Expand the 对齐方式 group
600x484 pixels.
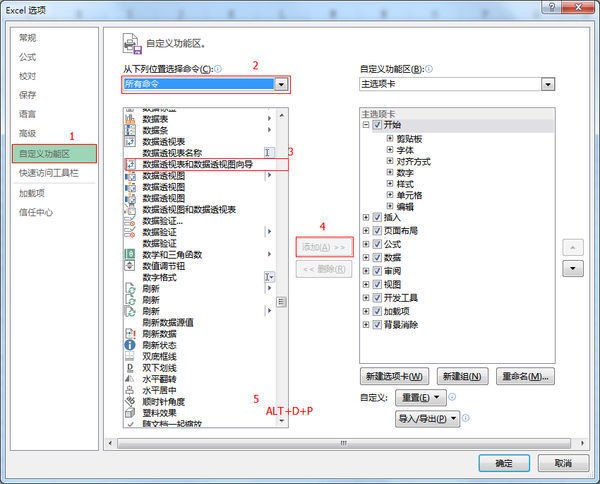click(x=390, y=161)
